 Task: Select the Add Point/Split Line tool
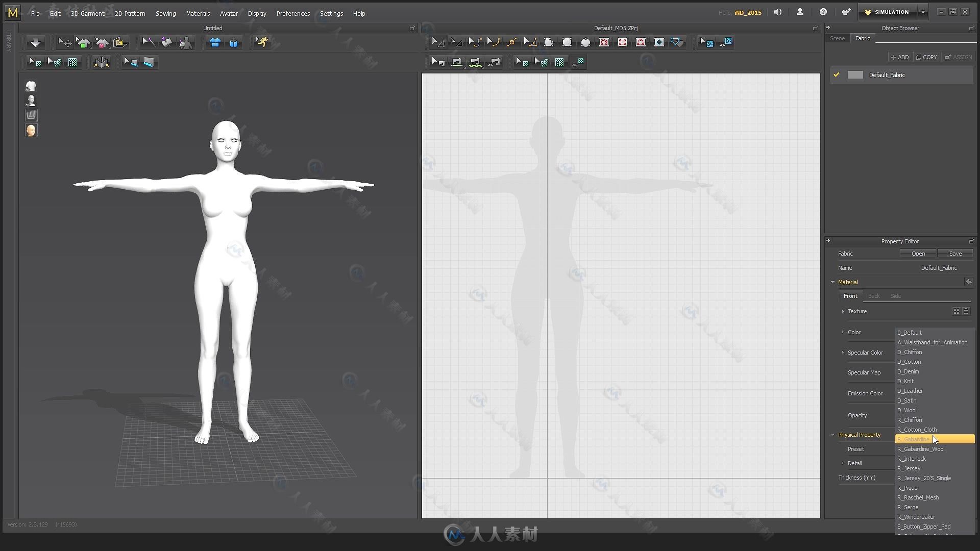[511, 42]
